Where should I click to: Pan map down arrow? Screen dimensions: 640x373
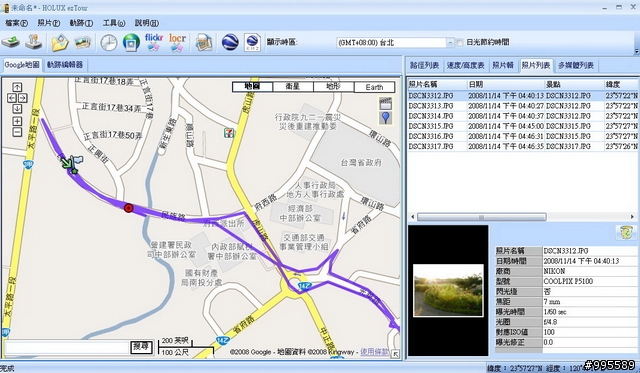tap(17, 109)
